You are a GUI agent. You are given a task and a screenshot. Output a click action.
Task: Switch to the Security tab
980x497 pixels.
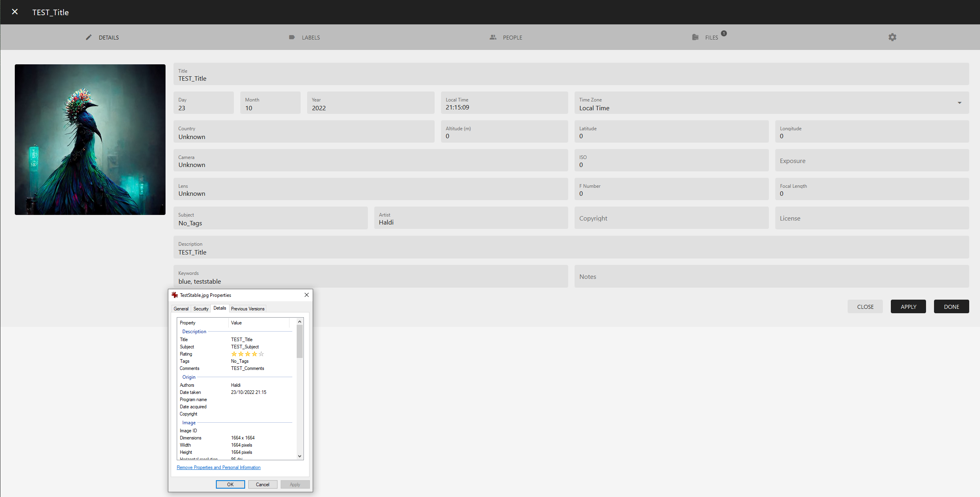coord(201,308)
